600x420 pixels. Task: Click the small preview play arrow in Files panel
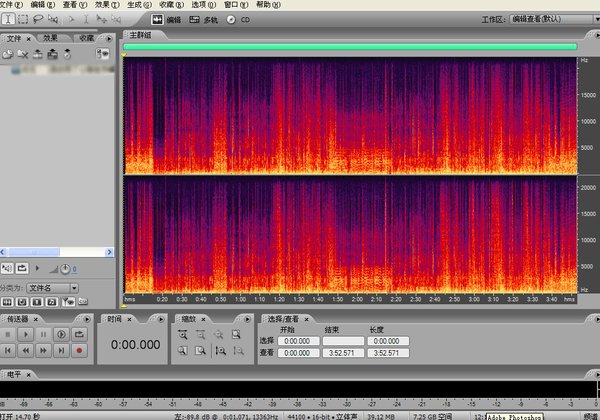pos(37,268)
